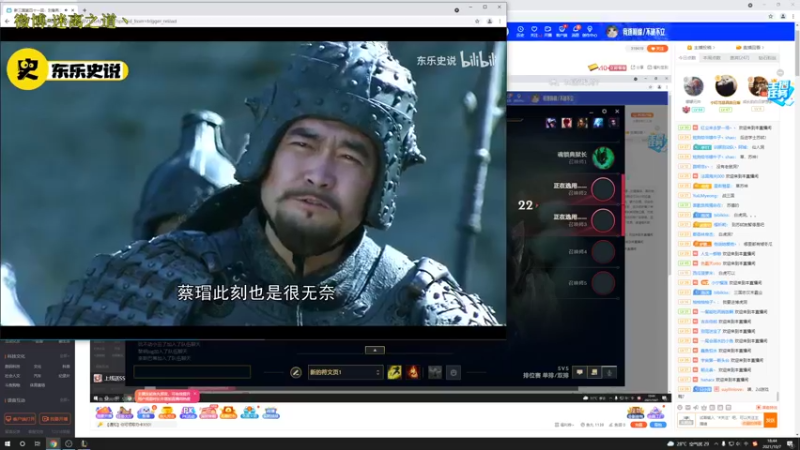The height and width of the screenshot is (450, 800).
Task: Open the middle top contributor's avatar
Action: pos(726,86)
